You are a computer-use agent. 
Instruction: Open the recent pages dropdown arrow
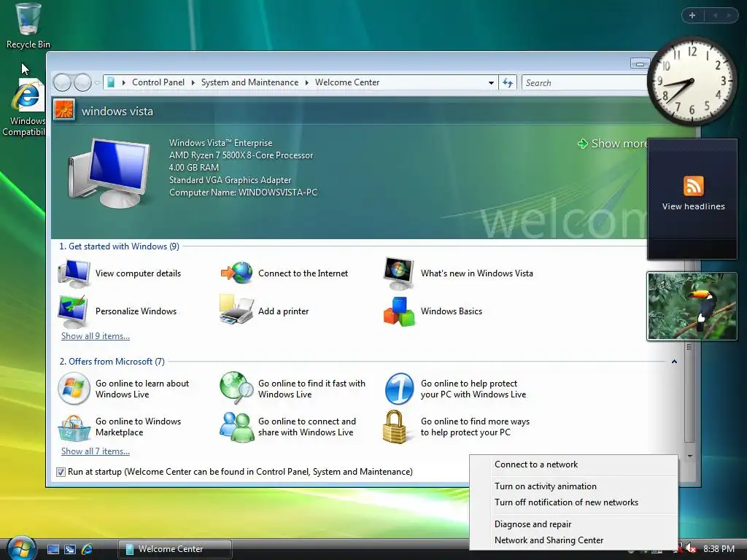[x=97, y=83]
